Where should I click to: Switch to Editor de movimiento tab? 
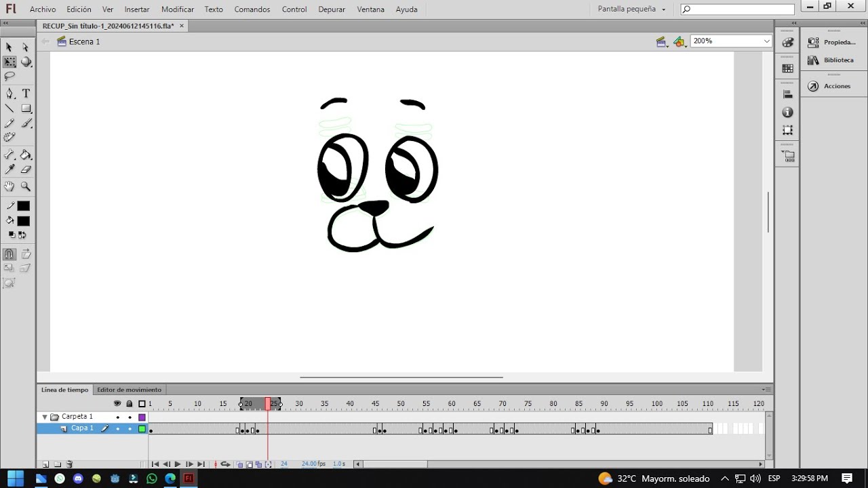click(x=129, y=390)
